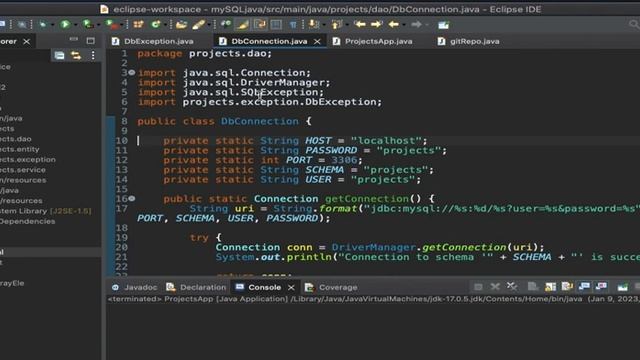Click the DbConnection class name on line 8
Screen dimensions: 640x360
260,121
